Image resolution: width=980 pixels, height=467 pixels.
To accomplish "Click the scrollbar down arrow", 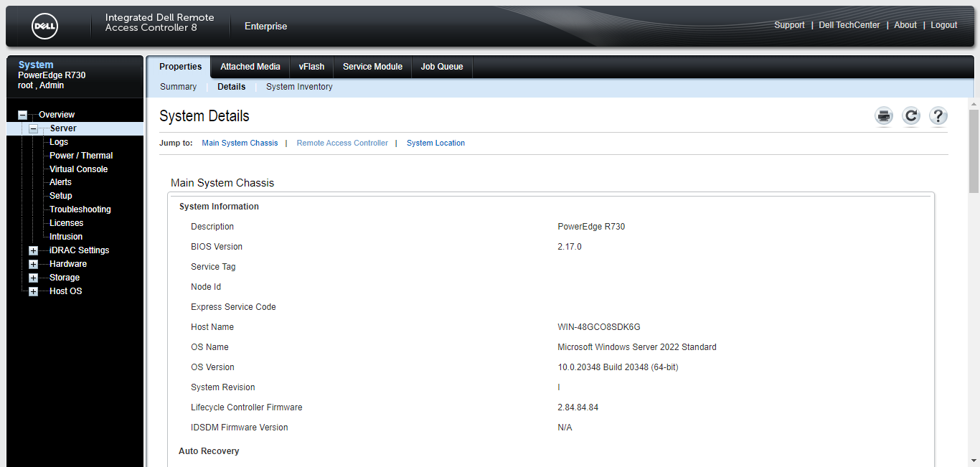I will [x=974, y=461].
